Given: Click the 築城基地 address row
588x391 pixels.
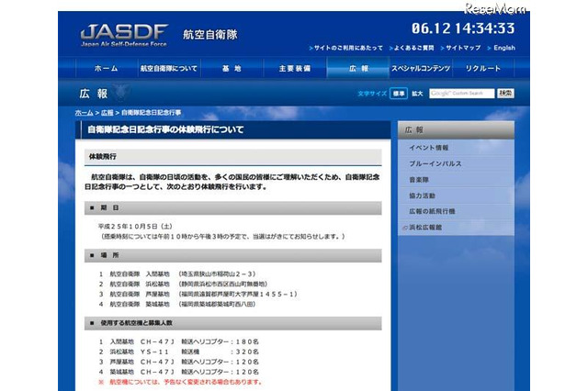Looking at the screenshot, I should [x=177, y=305].
